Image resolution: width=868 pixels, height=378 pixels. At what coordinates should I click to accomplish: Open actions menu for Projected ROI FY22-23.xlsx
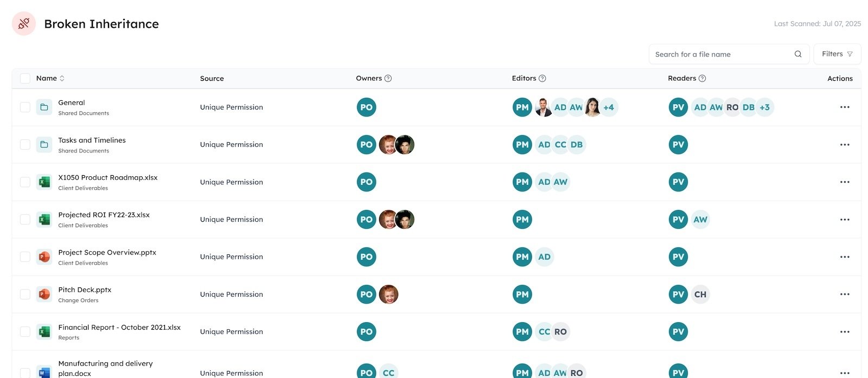click(845, 220)
